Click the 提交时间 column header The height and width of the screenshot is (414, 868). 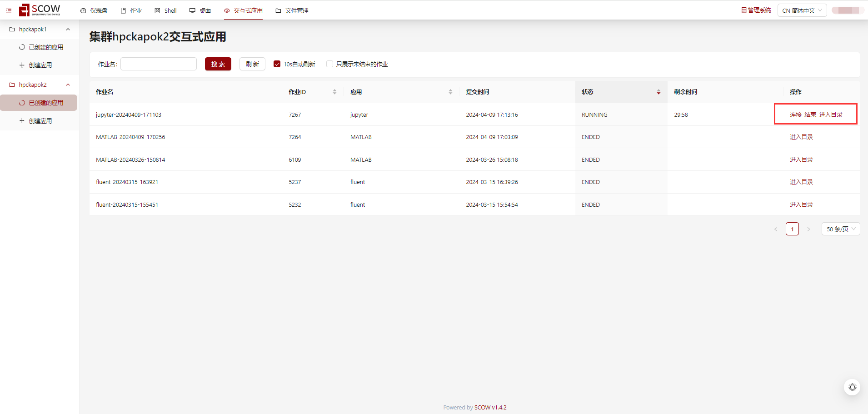478,92
